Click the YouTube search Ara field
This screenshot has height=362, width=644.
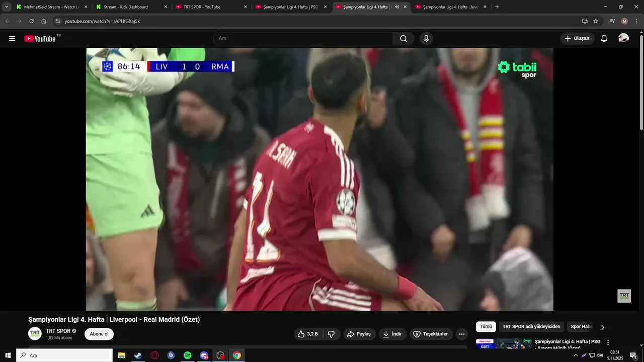point(303,39)
